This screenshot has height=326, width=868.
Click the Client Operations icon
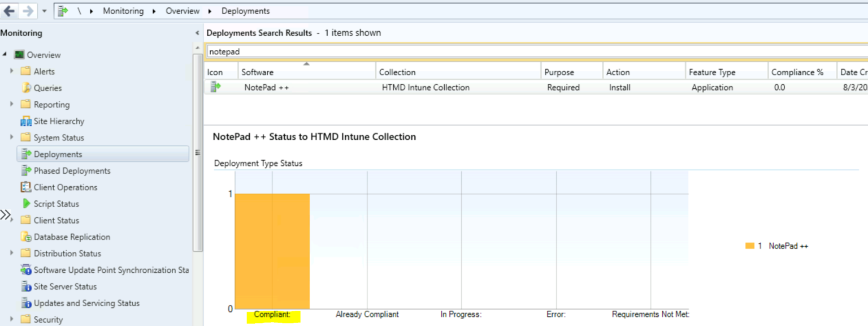[x=25, y=187]
